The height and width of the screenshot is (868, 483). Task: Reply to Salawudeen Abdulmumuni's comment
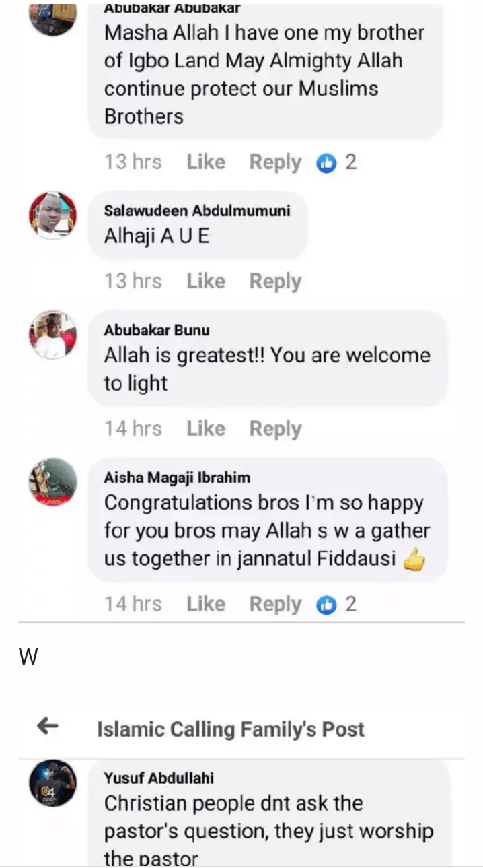point(275,281)
